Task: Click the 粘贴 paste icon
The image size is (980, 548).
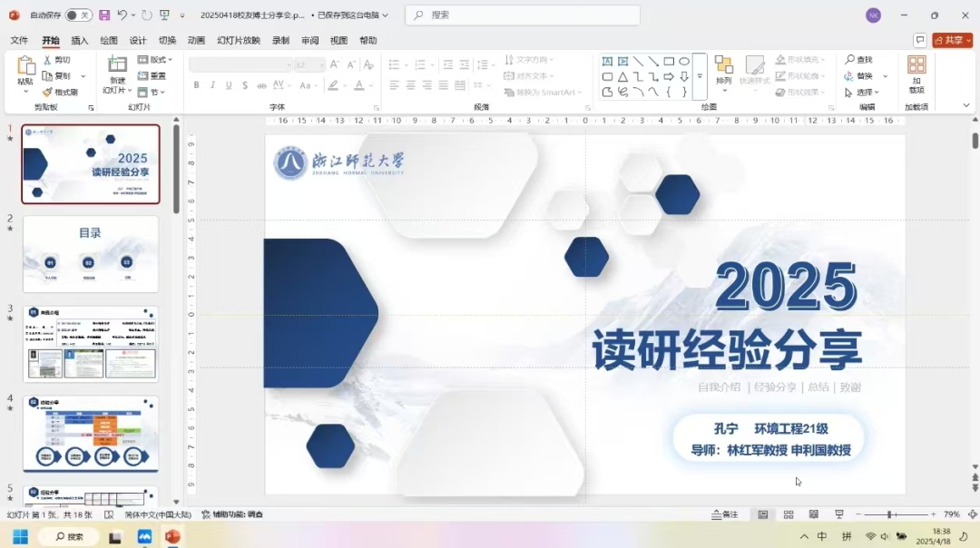Action: (x=25, y=65)
